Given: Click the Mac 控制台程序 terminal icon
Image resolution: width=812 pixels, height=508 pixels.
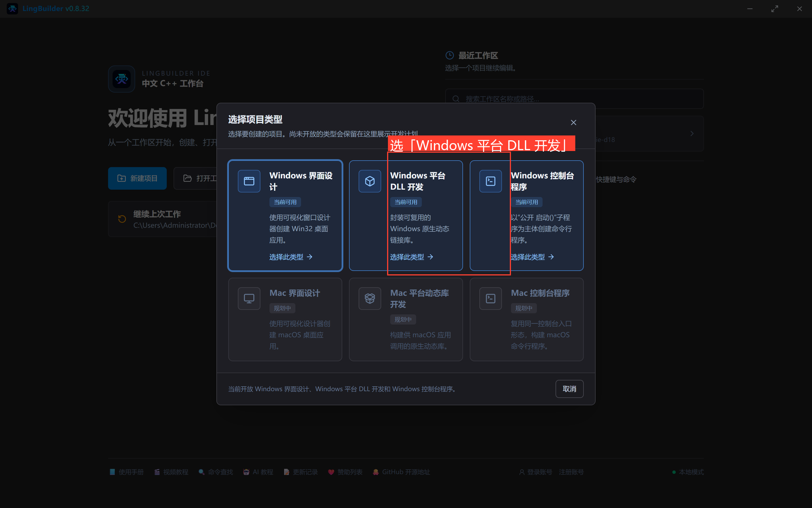Looking at the screenshot, I should [x=490, y=298].
